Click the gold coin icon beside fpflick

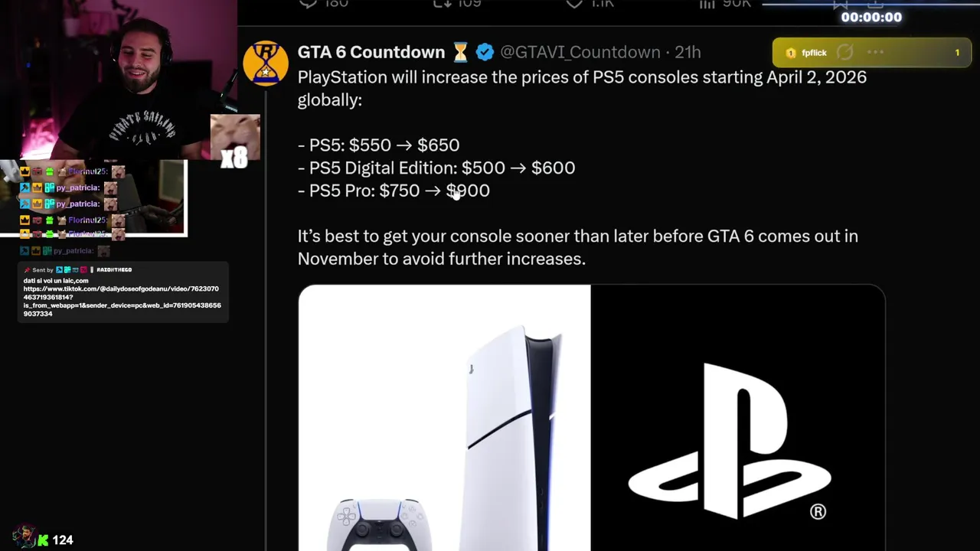pyautogui.click(x=790, y=53)
